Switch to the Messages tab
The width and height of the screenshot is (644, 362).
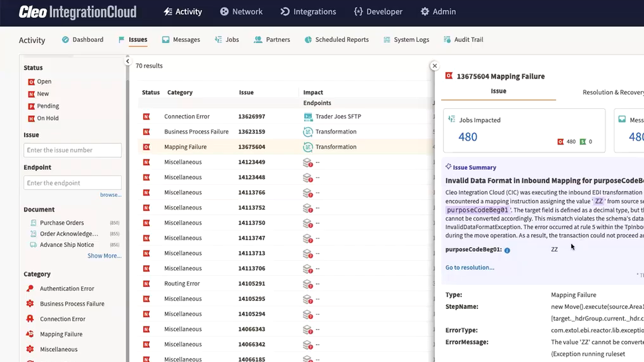pos(181,39)
